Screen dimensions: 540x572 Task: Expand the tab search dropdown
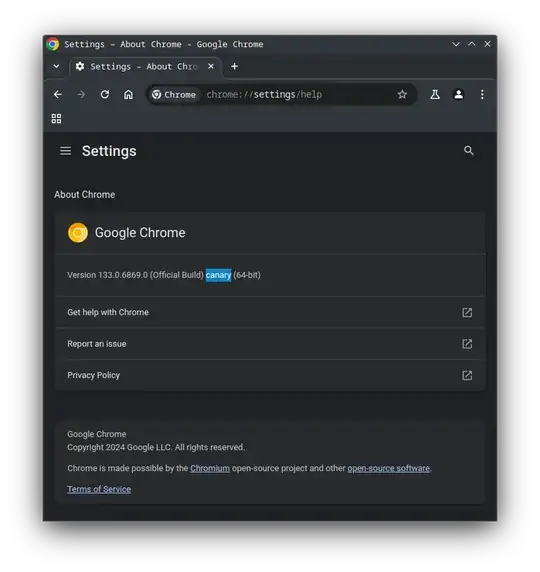tap(56, 66)
